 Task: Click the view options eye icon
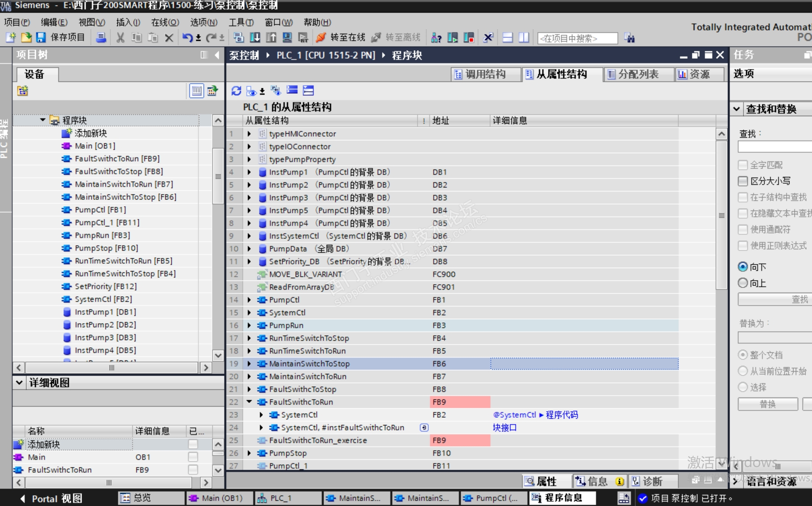251,91
